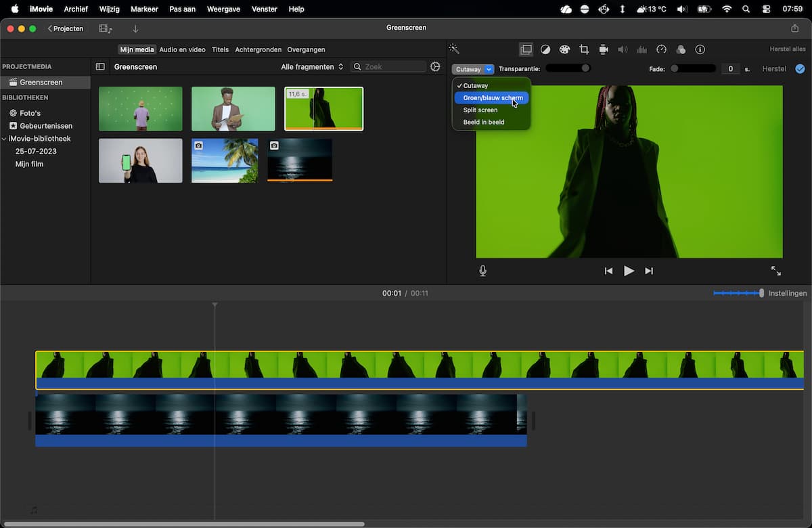This screenshot has width=812, height=528.
Task: Adjust the Transparantie slider
Action: (x=568, y=68)
